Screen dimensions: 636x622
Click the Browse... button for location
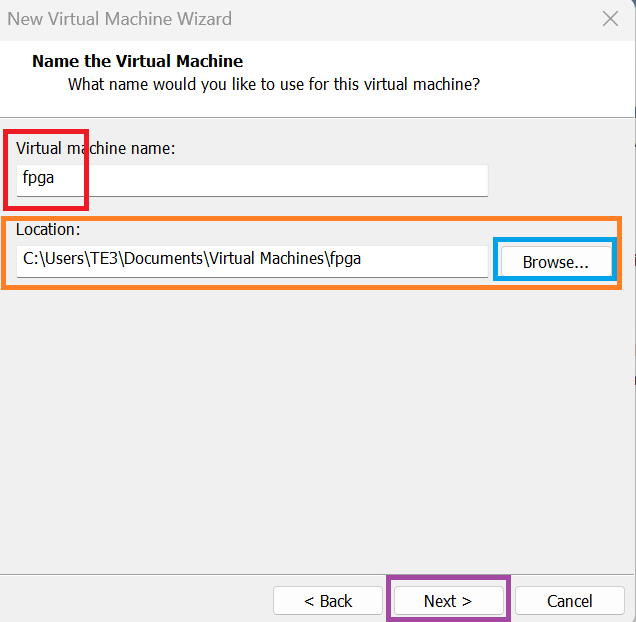click(x=556, y=262)
